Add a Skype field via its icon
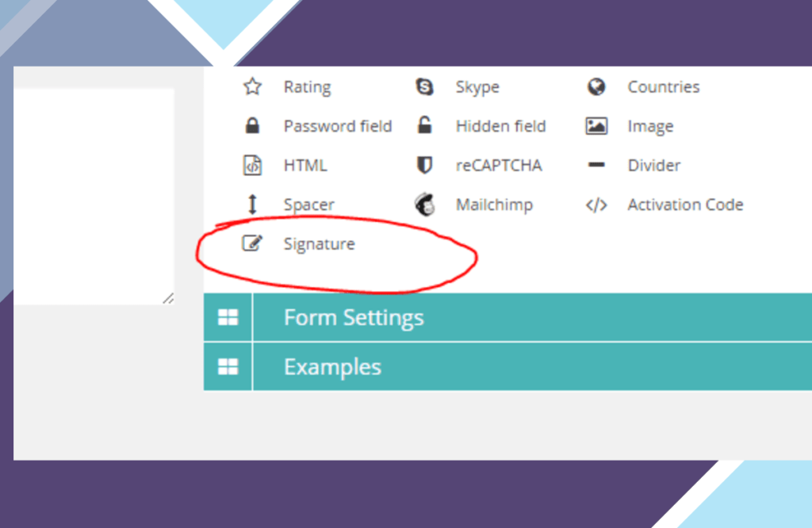The image size is (812, 528). pos(425,86)
